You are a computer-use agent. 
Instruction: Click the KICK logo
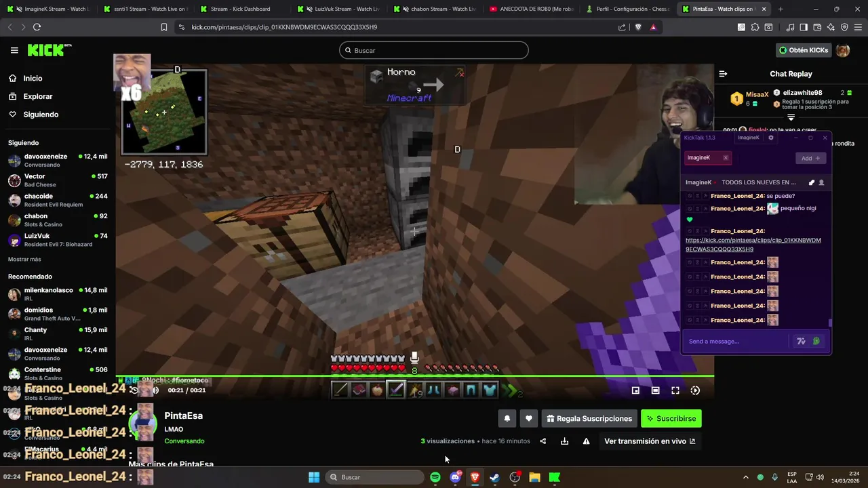point(49,50)
